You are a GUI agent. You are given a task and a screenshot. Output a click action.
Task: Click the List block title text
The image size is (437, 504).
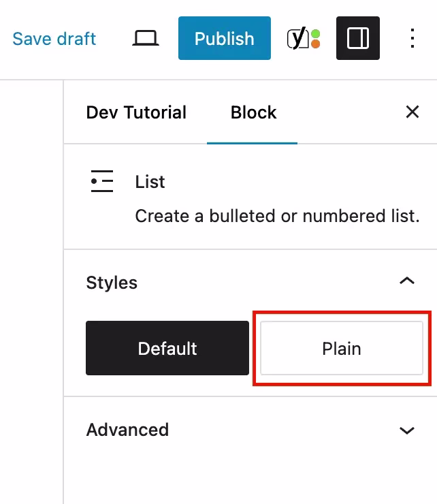click(150, 182)
